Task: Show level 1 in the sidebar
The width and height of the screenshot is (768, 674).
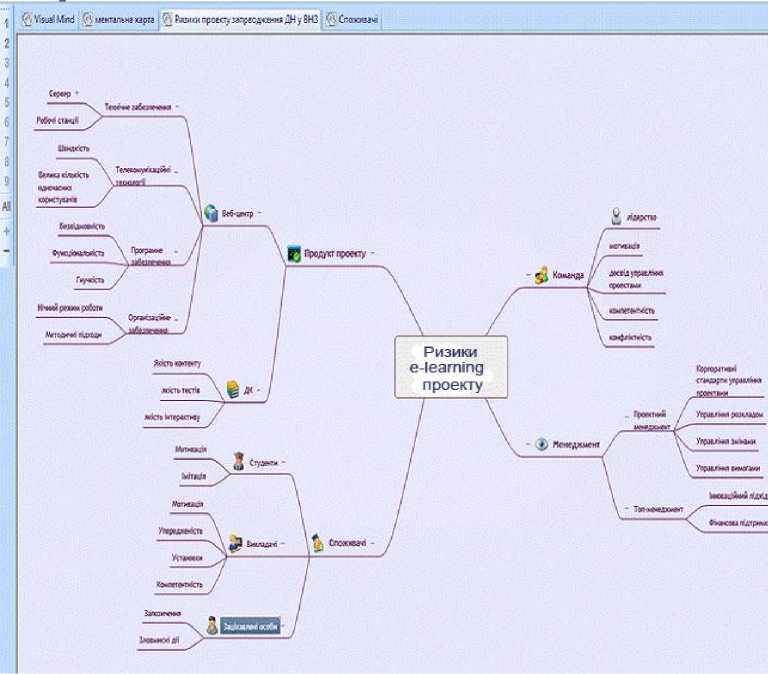Action: coord(6,23)
